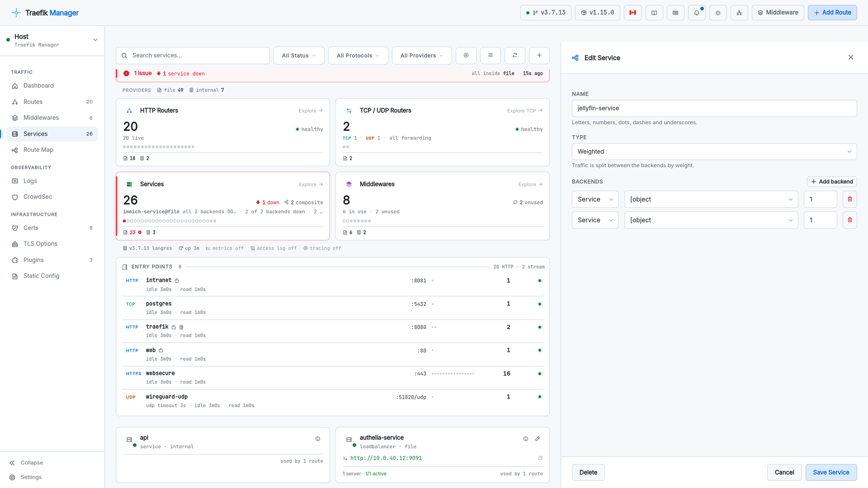
Task: Collapse the sidebar
Action: [x=26, y=463]
